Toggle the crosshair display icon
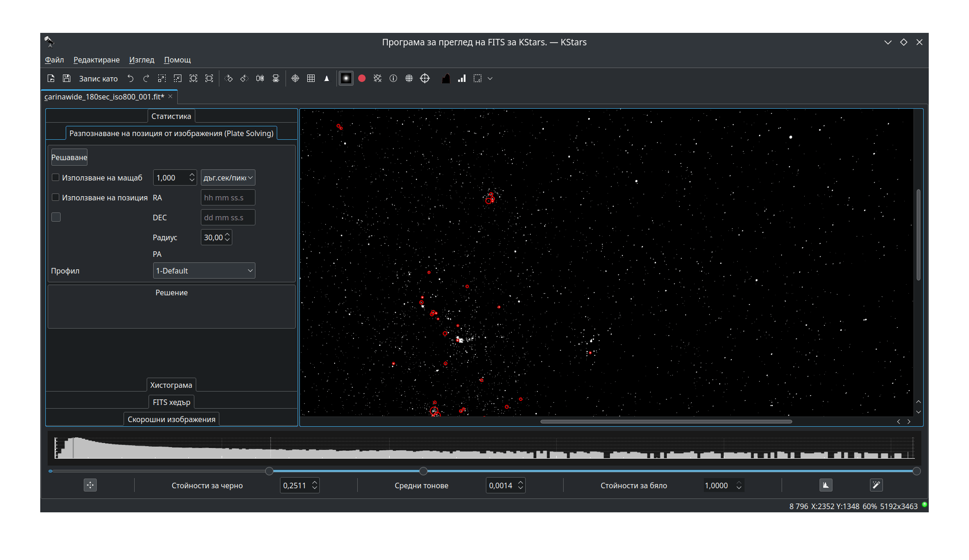The image size is (969, 560). pyautogui.click(x=295, y=79)
